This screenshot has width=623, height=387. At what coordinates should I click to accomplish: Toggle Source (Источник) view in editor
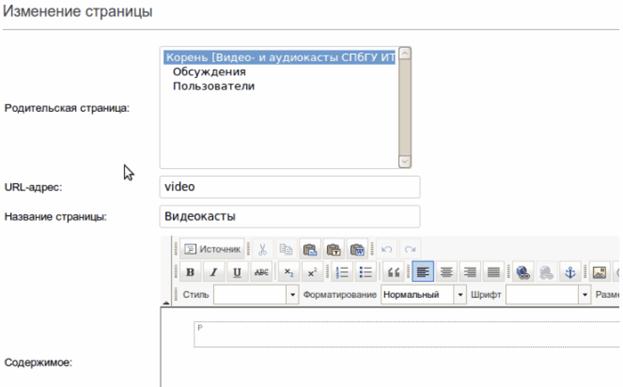212,249
